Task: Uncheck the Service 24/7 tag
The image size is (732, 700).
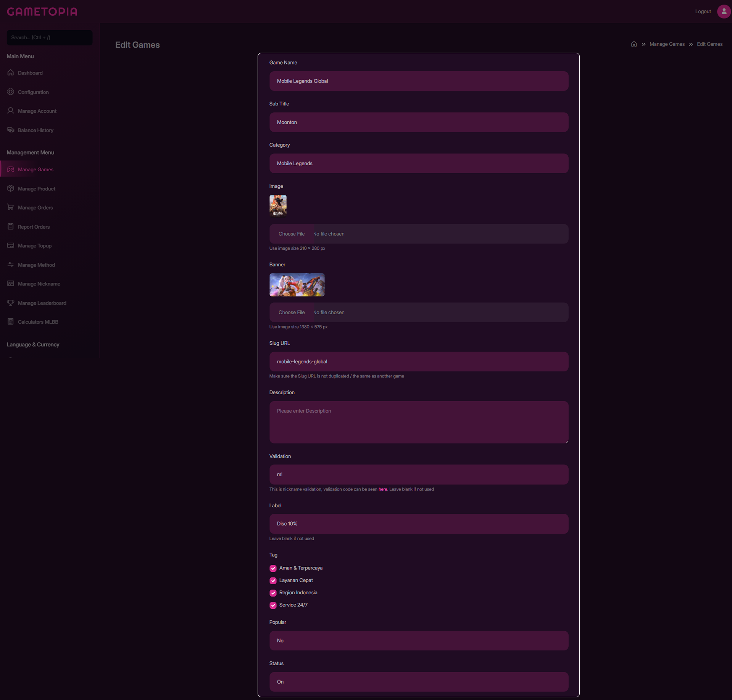Action: pyautogui.click(x=273, y=605)
